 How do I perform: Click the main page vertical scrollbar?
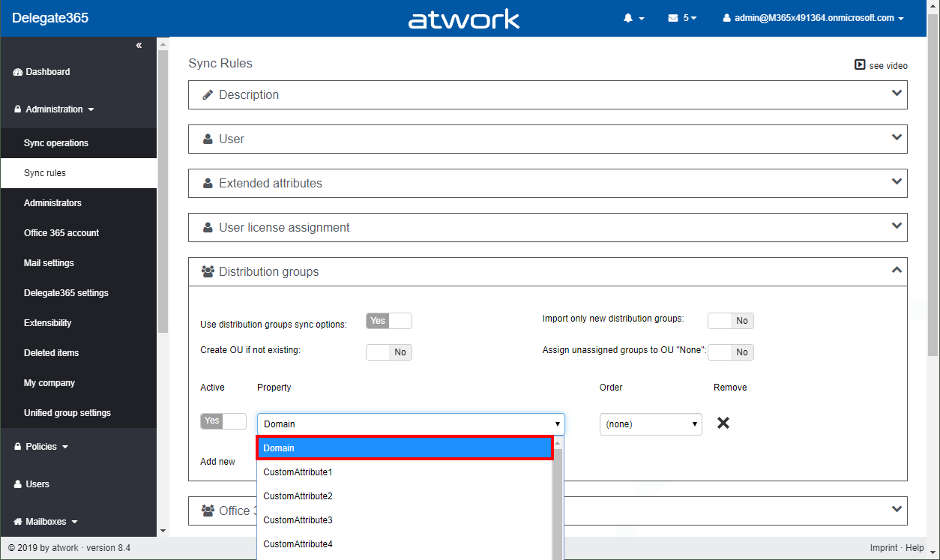click(933, 184)
